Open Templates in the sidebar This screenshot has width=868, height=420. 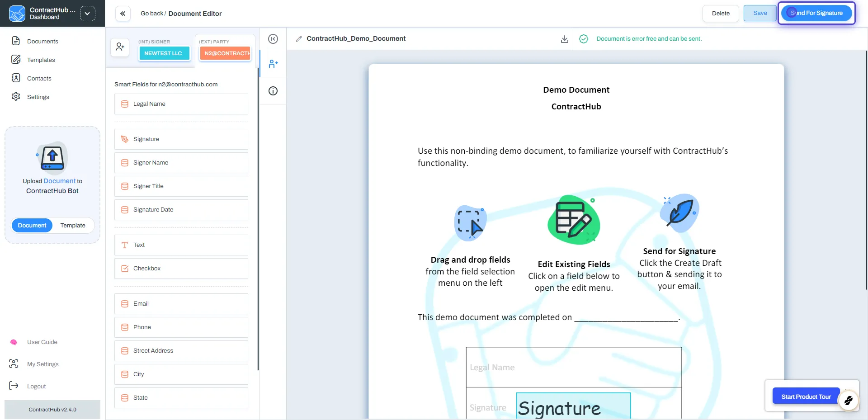pyautogui.click(x=41, y=60)
